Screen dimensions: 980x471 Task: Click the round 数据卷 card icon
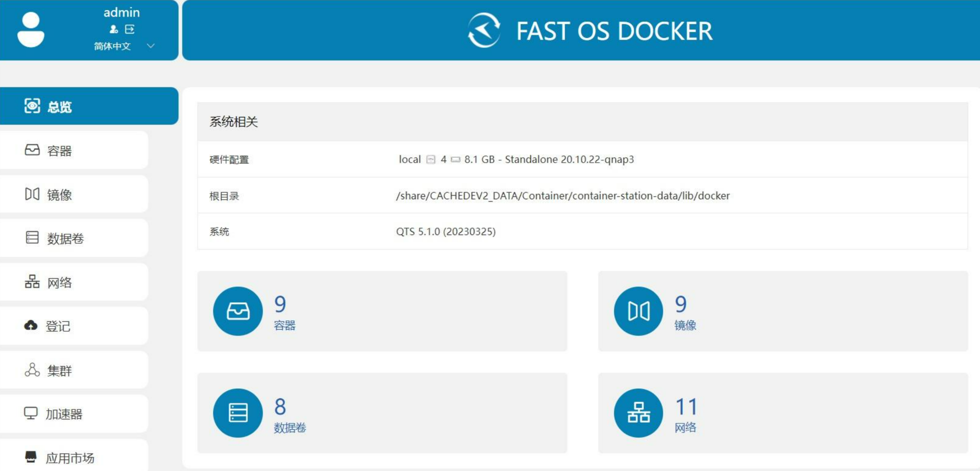click(x=238, y=413)
